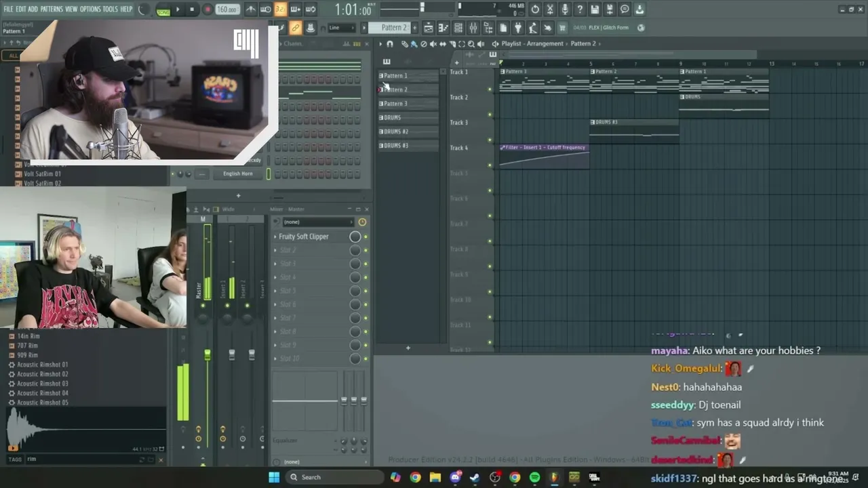Open the Pattern 2 selector dropdown

click(x=394, y=28)
